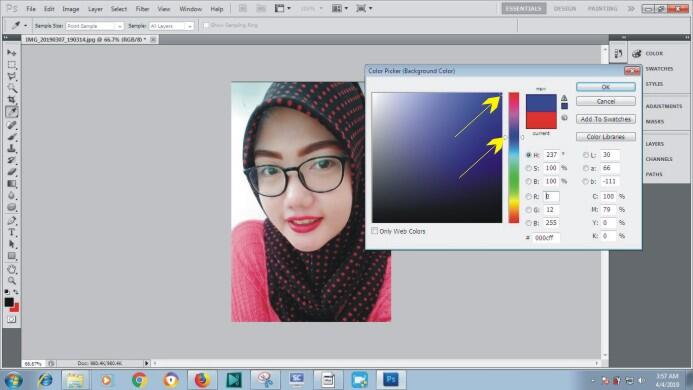This screenshot has width=693, height=390.
Task: Select the L lightness radio button
Action: tap(586, 155)
